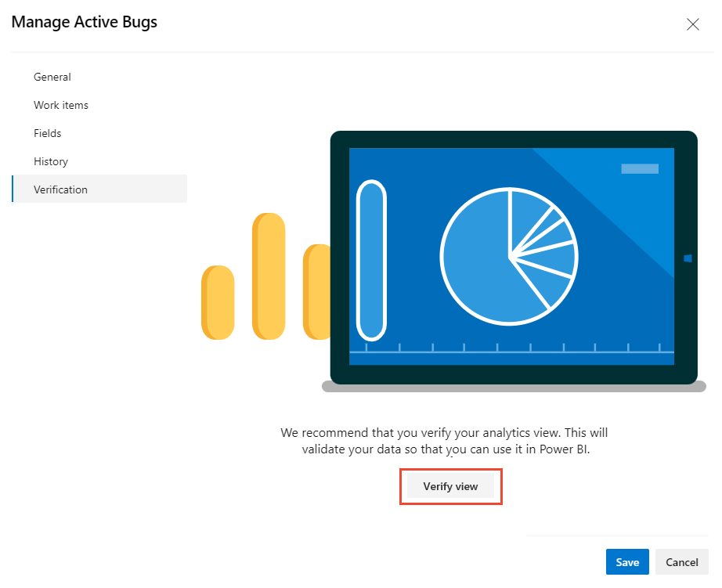Click the Verify view button

[x=450, y=486]
